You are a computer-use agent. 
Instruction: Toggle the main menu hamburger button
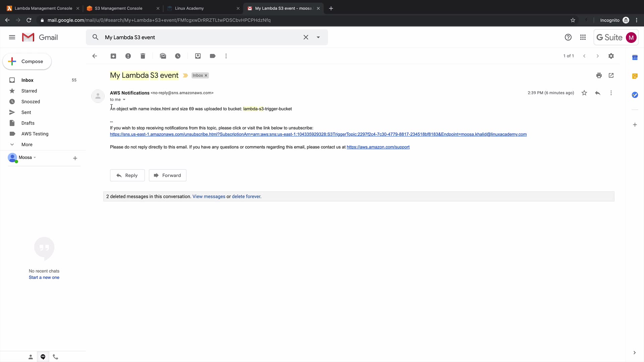click(12, 37)
